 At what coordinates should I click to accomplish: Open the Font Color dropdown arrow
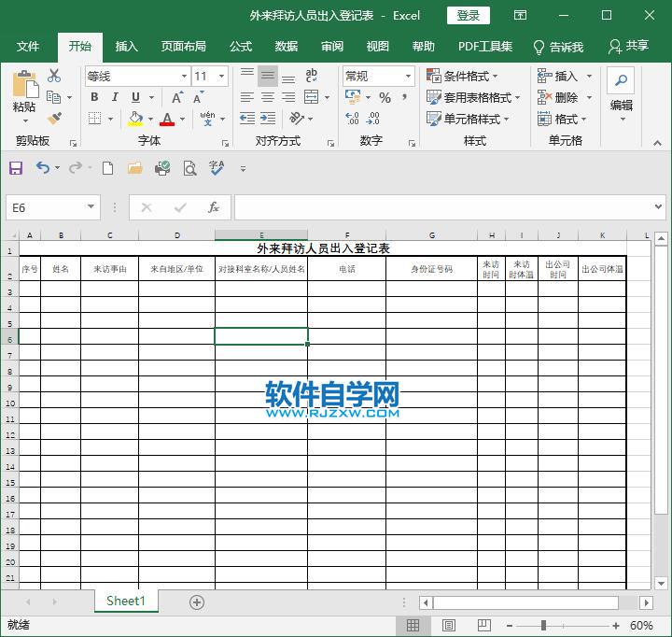coord(183,119)
